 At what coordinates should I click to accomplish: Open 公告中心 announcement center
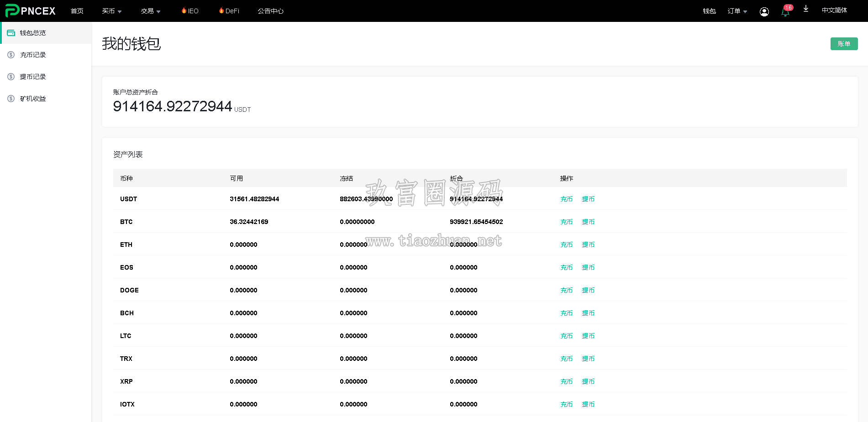(x=270, y=11)
